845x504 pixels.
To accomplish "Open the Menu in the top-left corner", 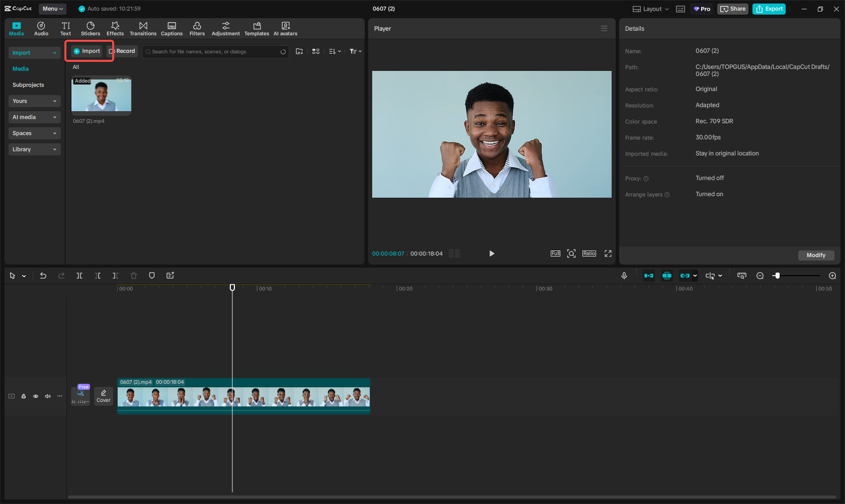I will click(52, 9).
